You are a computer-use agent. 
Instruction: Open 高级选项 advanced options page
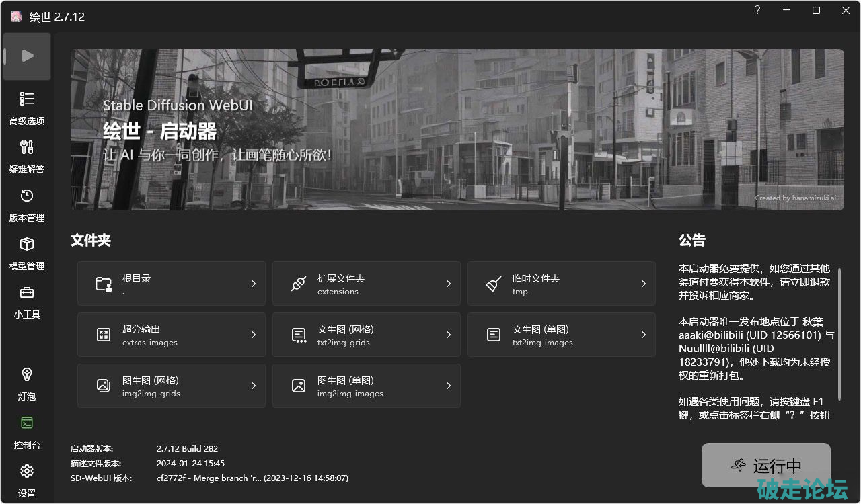pyautogui.click(x=27, y=108)
